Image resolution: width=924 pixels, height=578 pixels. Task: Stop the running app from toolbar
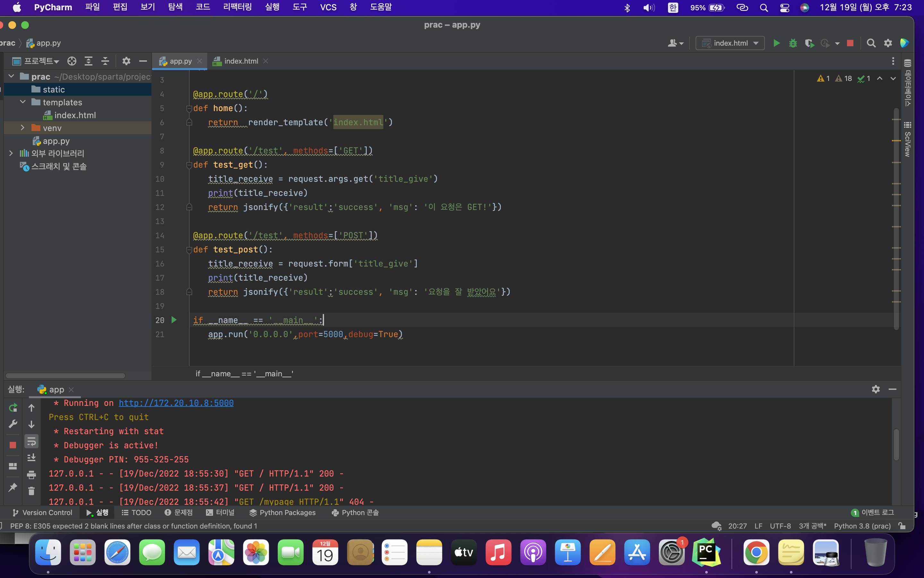pos(850,43)
